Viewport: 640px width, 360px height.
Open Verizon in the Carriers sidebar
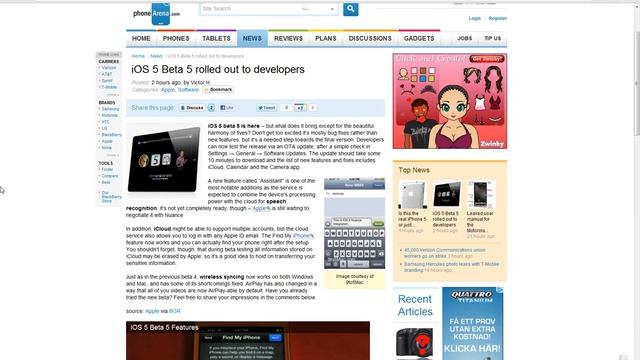[x=109, y=68]
